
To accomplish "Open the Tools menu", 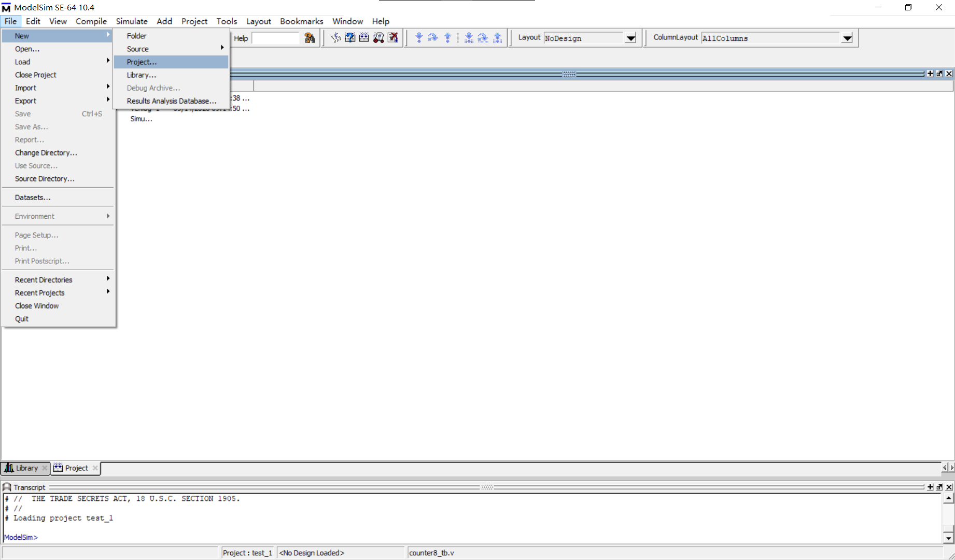I will (227, 21).
